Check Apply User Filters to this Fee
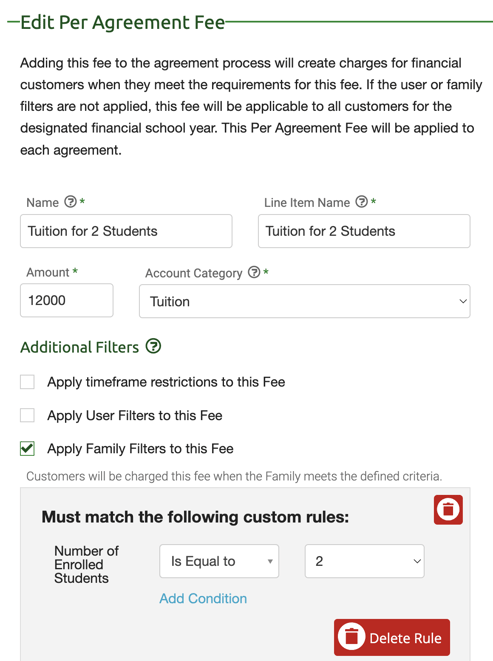This screenshot has height=661, width=493. click(27, 415)
